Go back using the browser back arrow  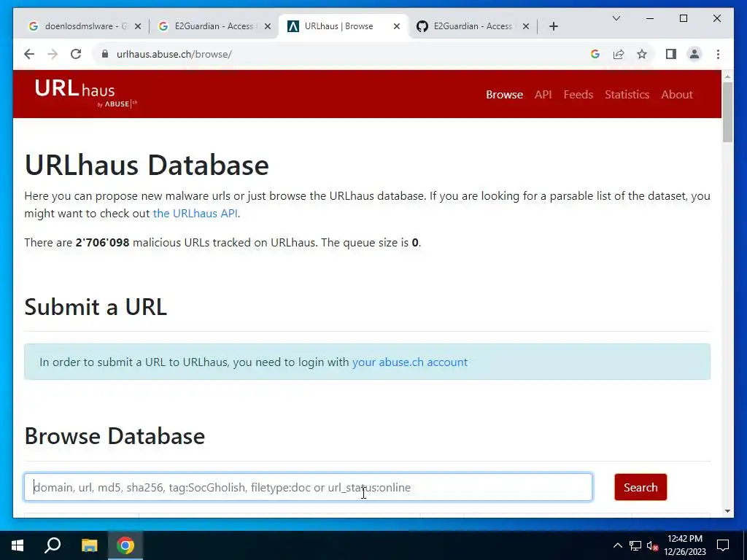click(29, 54)
